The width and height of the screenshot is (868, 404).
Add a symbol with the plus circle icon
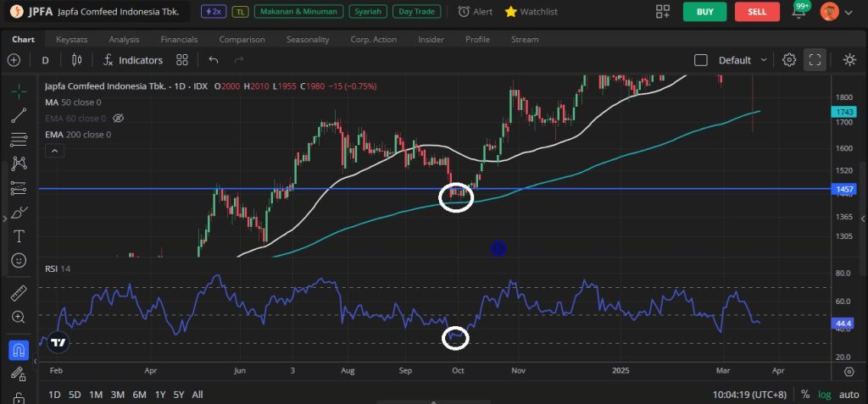pos(14,60)
